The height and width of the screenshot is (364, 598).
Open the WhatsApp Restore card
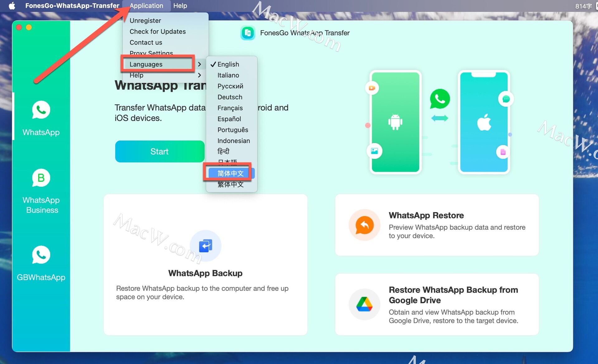437,225
